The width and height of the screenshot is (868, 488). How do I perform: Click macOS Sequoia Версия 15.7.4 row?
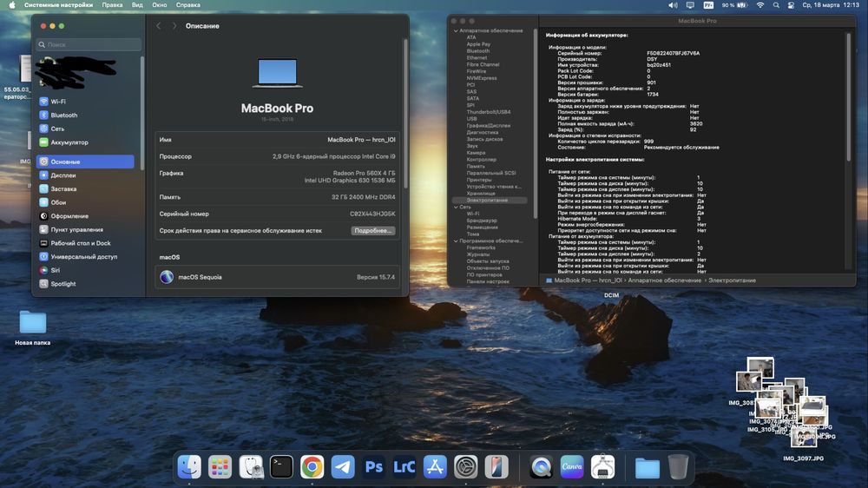click(x=278, y=277)
